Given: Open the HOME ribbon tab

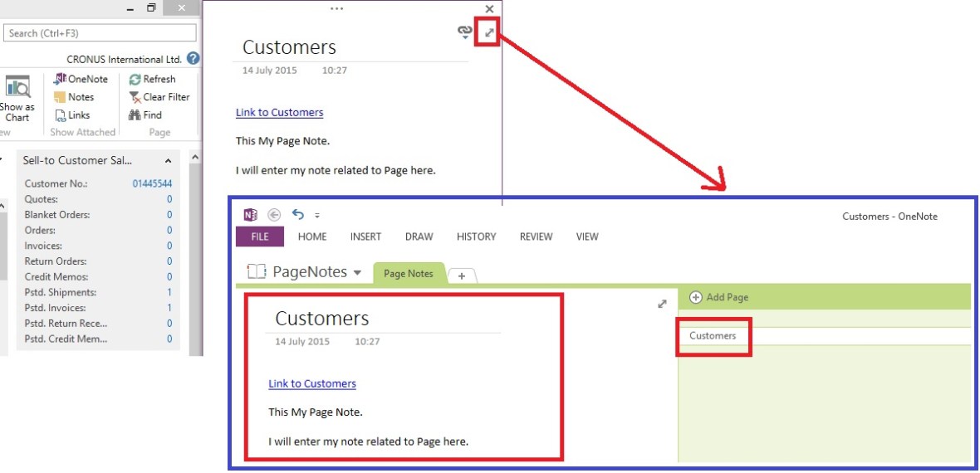Looking at the screenshot, I should (x=312, y=236).
